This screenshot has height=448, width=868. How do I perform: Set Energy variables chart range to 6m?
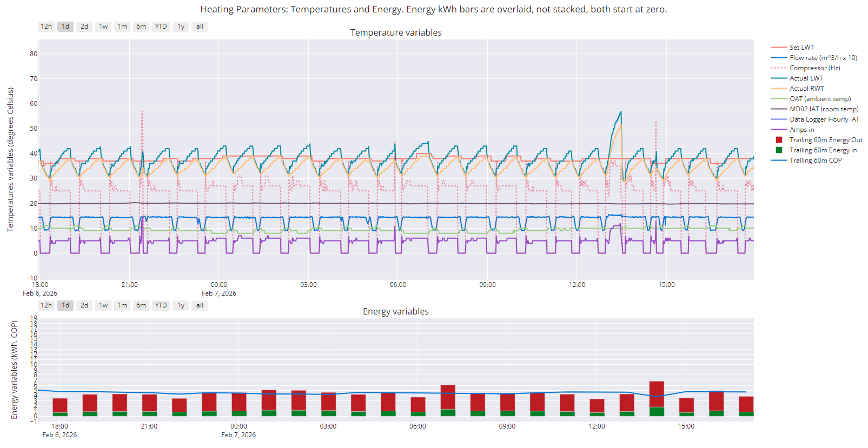point(141,305)
